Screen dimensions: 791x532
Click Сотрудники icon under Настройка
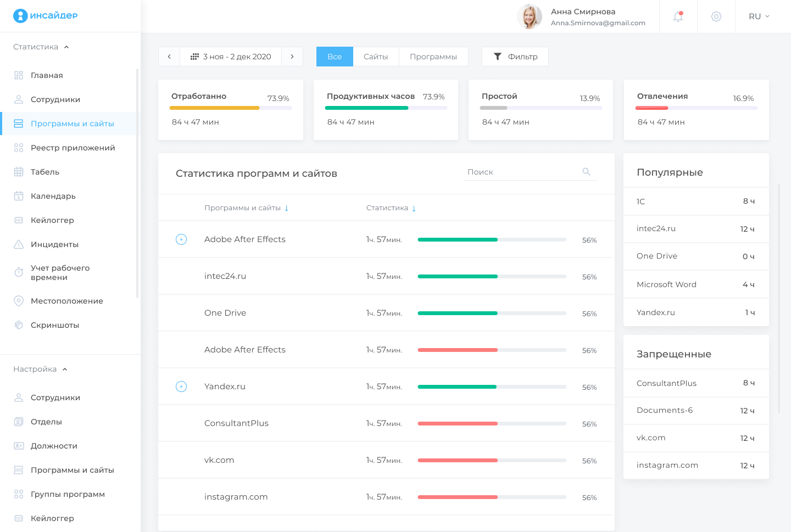(x=19, y=397)
